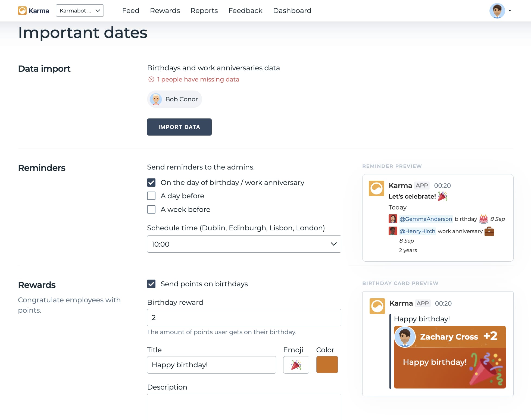
Task: Go to the Rewards menu
Action: pyautogui.click(x=165, y=11)
